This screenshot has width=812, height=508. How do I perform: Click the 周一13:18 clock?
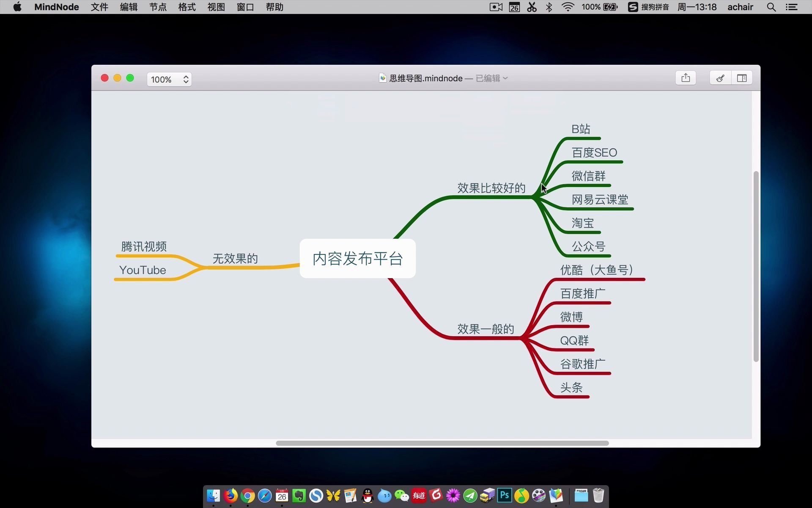(697, 7)
